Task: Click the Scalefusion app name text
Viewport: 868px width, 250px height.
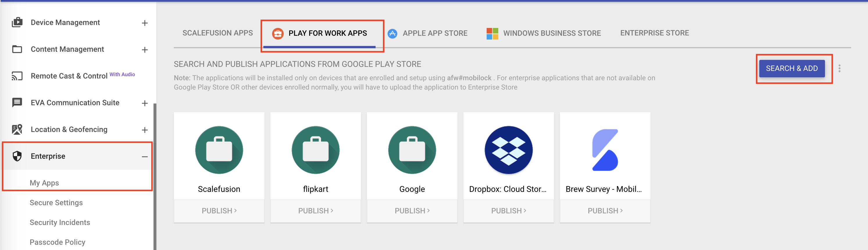Action: (x=219, y=189)
